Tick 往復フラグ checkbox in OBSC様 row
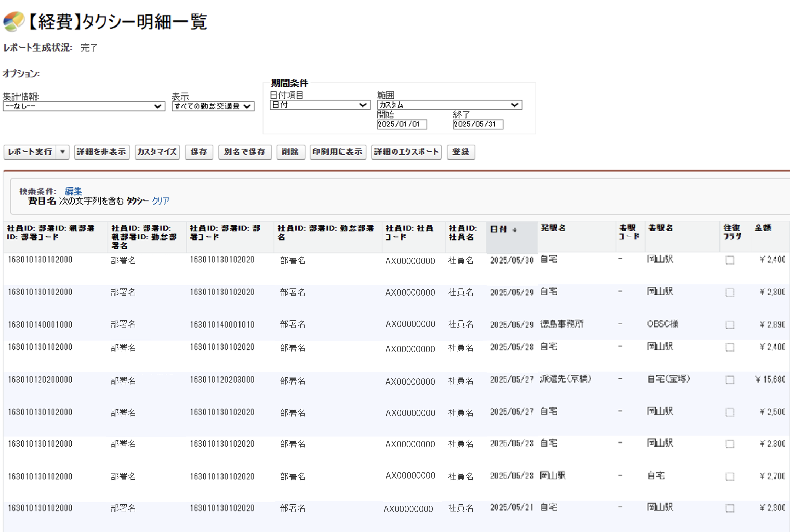Viewport: 790px width, 532px height. tap(730, 325)
